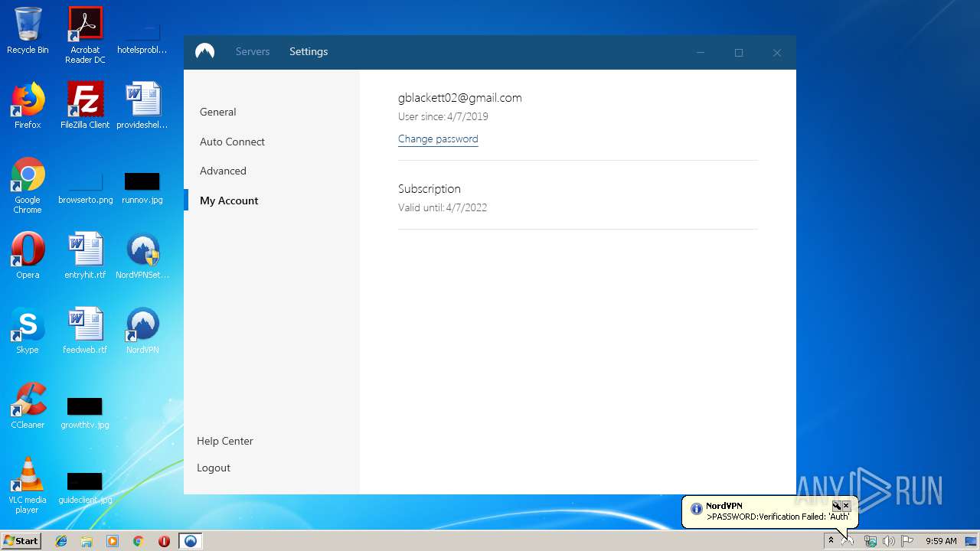Show hidden tray icons arrow
Viewport: 980px width, 551px height.
(831, 541)
